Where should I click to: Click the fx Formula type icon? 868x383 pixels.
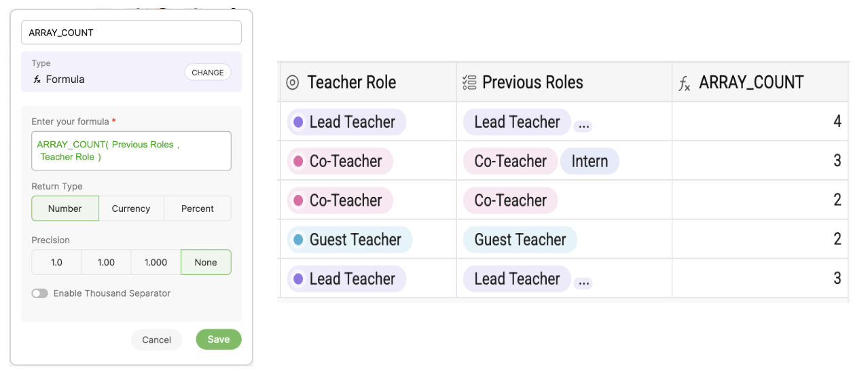37,79
